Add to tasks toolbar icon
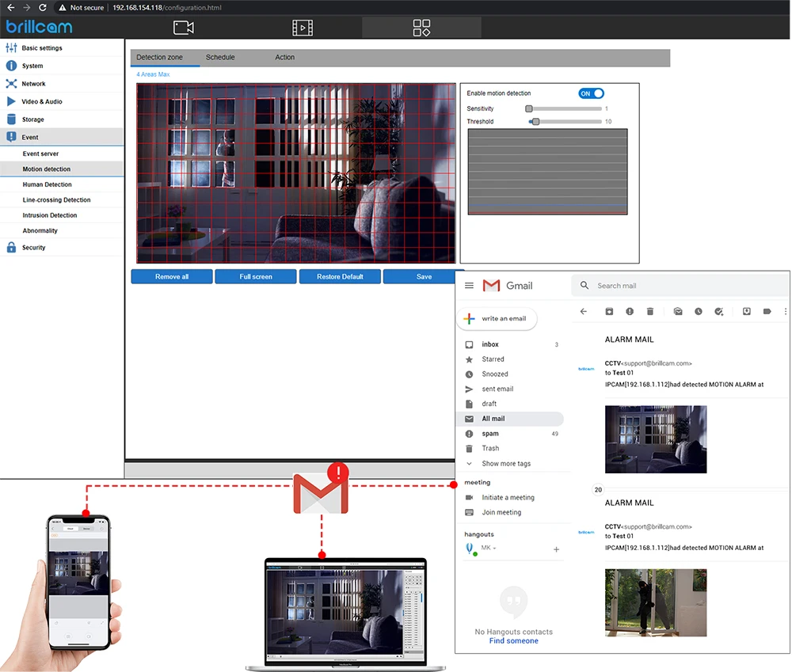This screenshot has width=792, height=672. [719, 312]
